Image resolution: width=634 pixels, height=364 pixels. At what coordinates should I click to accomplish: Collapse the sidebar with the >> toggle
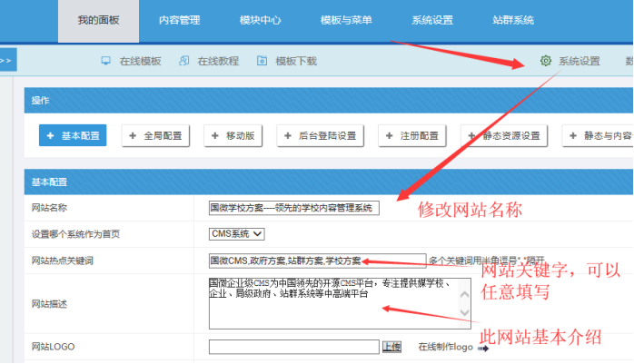click(6, 62)
